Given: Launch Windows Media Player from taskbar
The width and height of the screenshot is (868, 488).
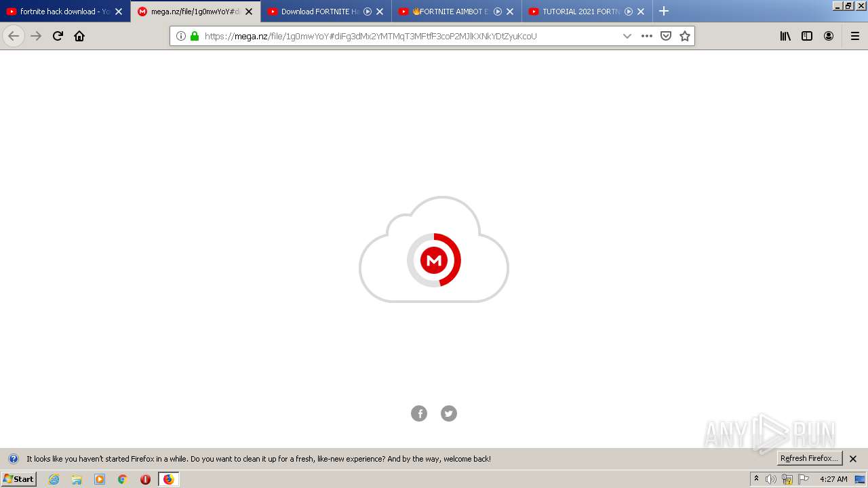Looking at the screenshot, I should [100, 479].
